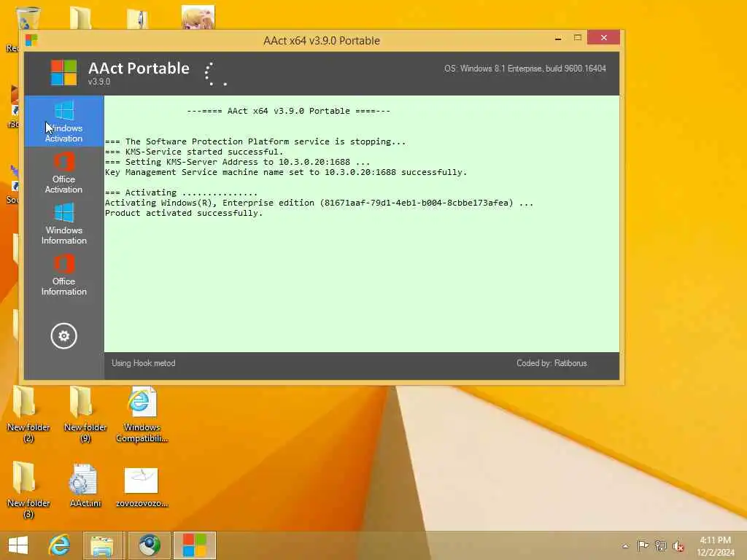Minimize the AAct window
Screen dimensions: 747x560
coord(558,38)
